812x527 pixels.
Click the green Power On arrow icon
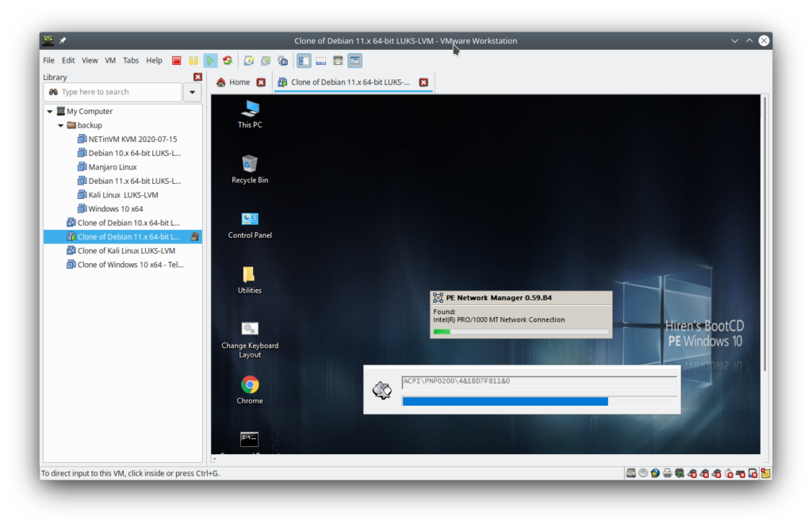click(x=209, y=60)
